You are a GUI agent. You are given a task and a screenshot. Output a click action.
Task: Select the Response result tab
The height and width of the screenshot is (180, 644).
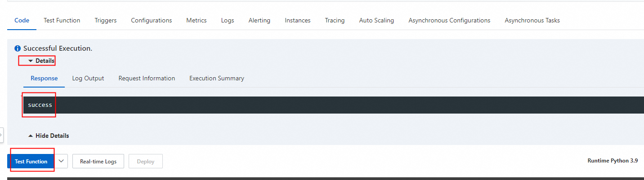[44, 78]
